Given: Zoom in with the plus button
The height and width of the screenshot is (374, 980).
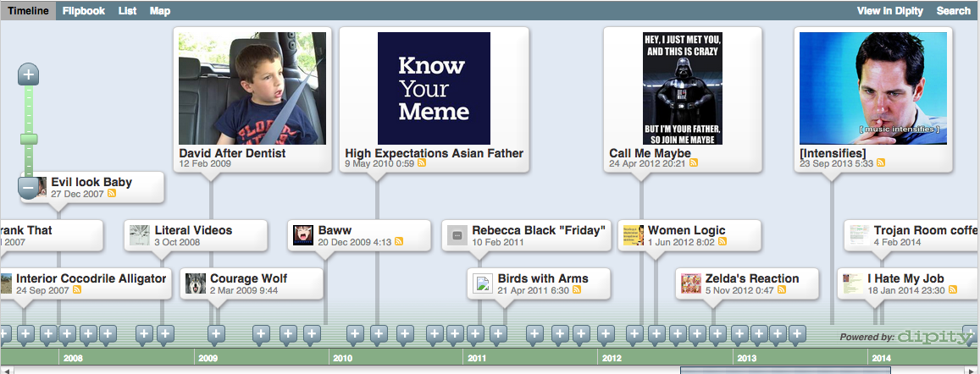Looking at the screenshot, I should (29, 75).
